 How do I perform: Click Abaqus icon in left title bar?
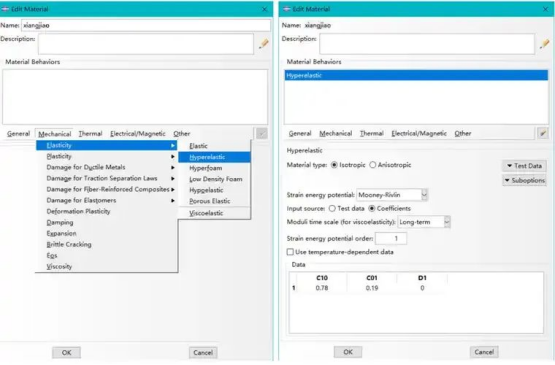[x=5, y=9]
